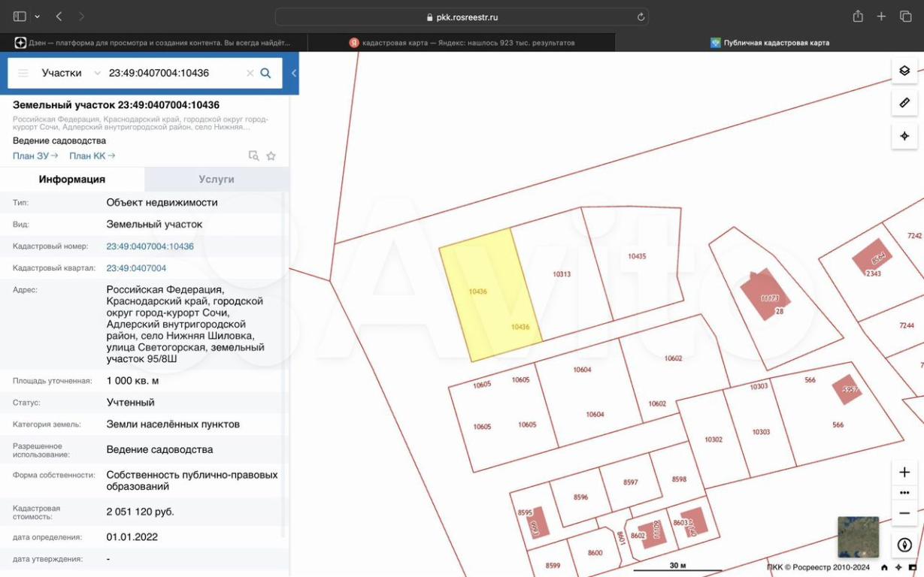Open Safari sidebar options chevron
Image resolution: width=924 pixels, height=577 pixels.
coord(37,17)
